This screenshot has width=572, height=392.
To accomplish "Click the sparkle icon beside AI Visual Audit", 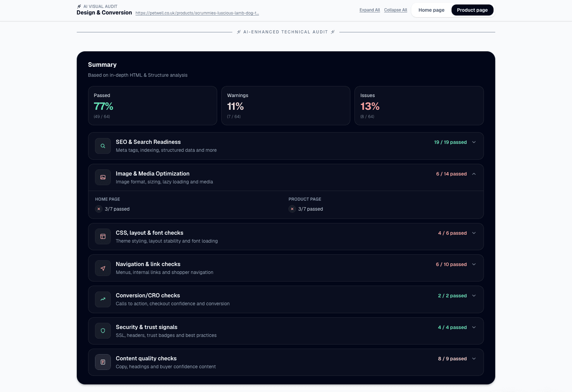I will (79, 6).
